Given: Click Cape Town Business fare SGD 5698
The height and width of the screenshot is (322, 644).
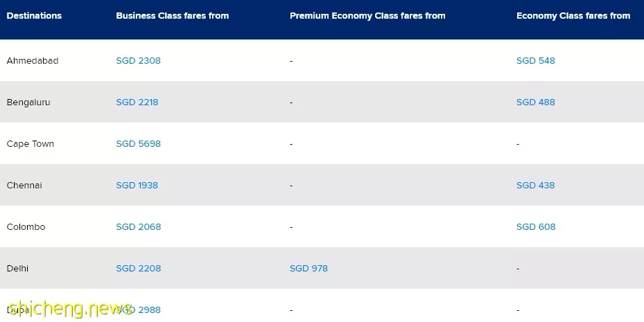Looking at the screenshot, I should pyautogui.click(x=138, y=143).
